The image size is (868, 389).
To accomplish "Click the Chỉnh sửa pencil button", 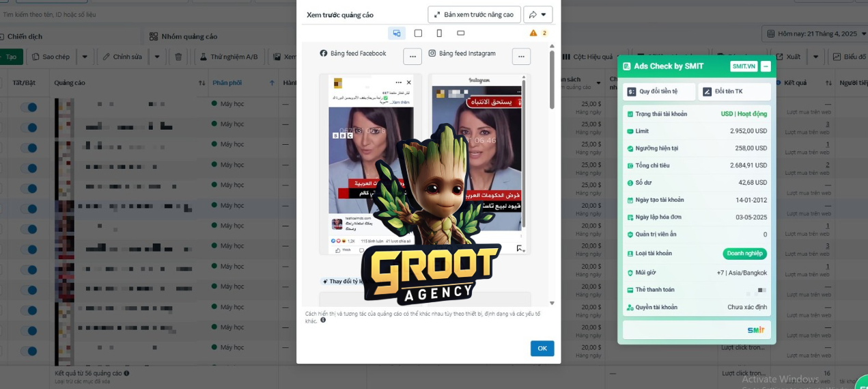I will point(122,57).
